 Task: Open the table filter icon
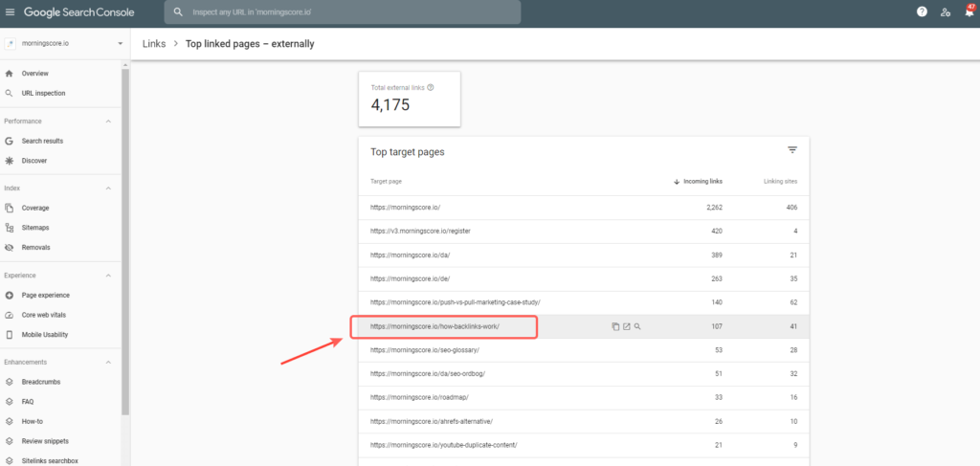click(x=792, y=150)
